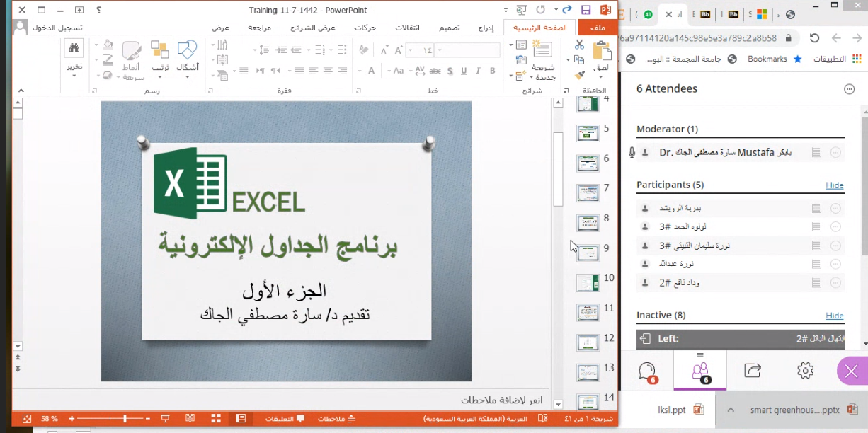Image resolution: width=868 pixels, height=433 pixels.
Task: Switch to the Animations (حركات) tab
Action: [x=365, y=28]
